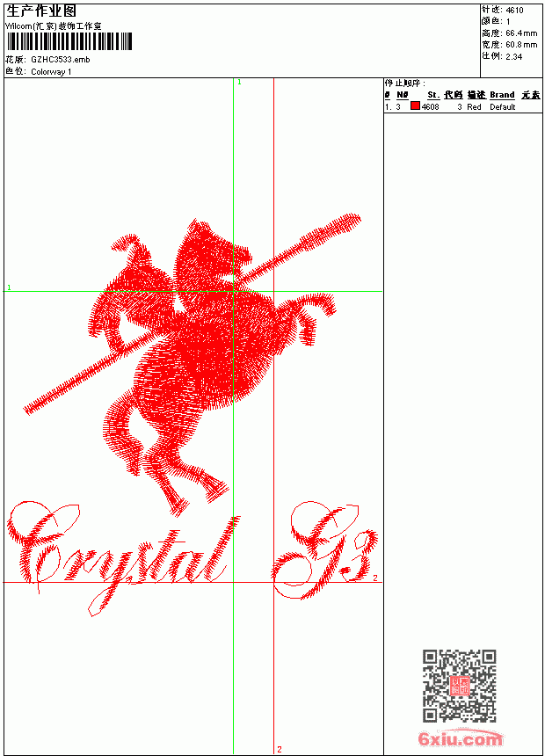Click the green vertical guide marker 1
Image resolution: width=545 pixels, height=756 pixels.
pyautogui.click(x=239, y=82)
